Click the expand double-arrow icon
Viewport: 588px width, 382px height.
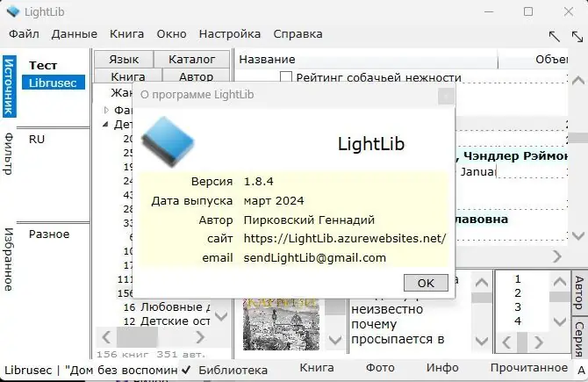point(577,36)
